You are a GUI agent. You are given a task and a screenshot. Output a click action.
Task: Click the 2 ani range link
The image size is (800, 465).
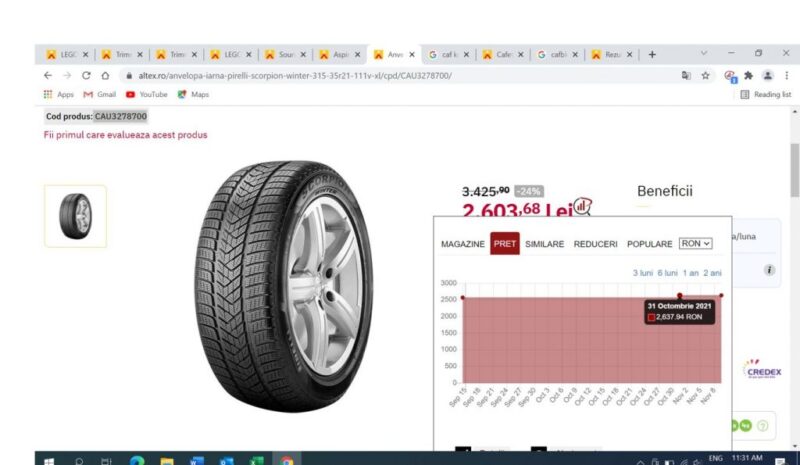[712, 273]
